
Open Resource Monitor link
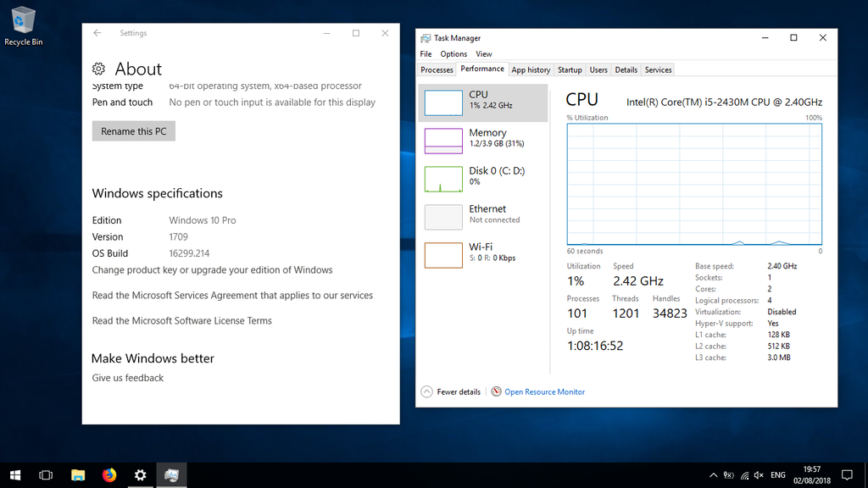click(x=544, y=392)
